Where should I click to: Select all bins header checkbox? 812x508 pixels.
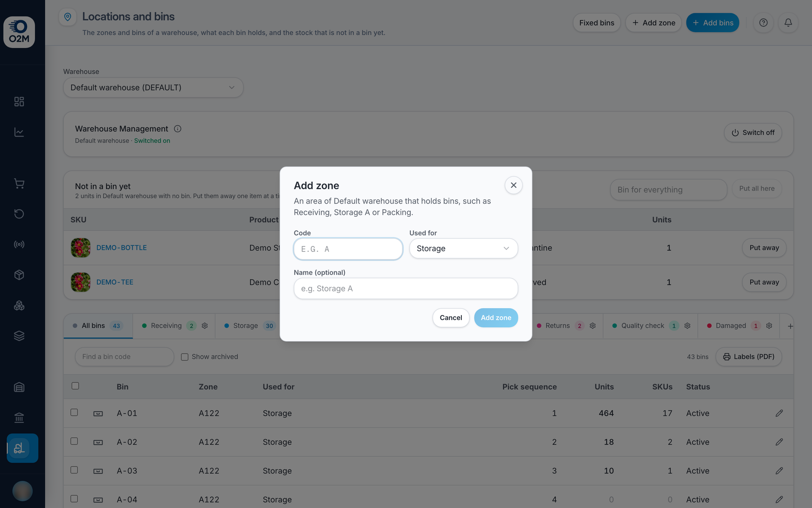click(75, 386)
